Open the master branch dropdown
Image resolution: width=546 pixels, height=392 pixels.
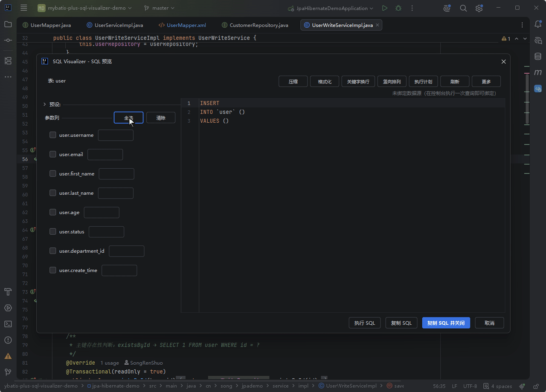tap(159, 8)
